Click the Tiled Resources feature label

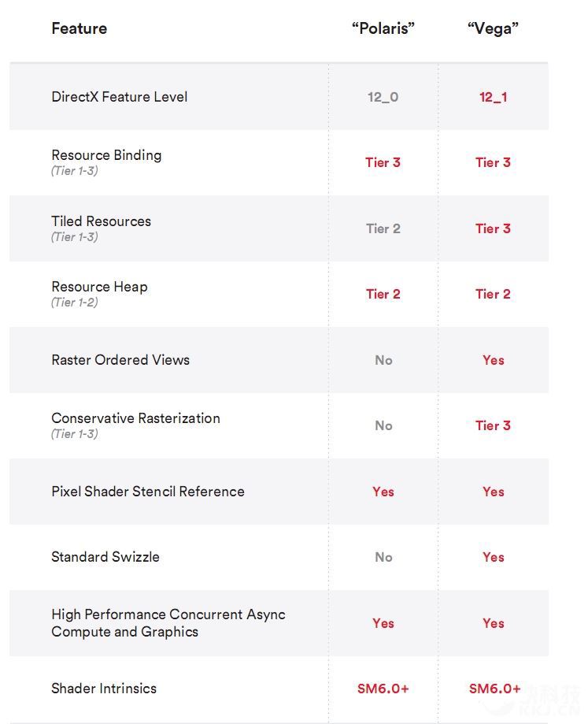click(x=101, y=221)
